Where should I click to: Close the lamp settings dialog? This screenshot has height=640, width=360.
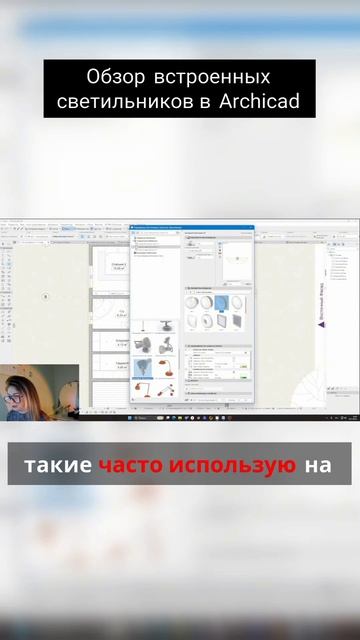click(251, 227)
